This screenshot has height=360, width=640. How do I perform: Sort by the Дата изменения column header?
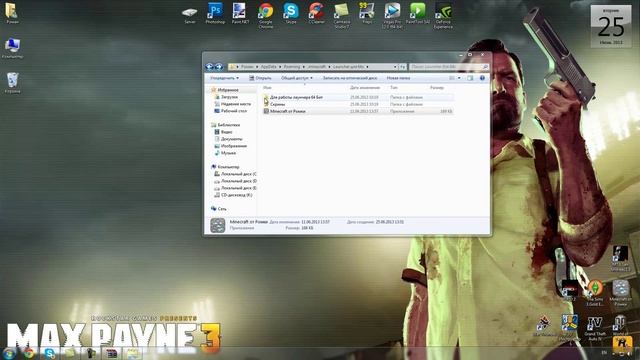[365, 88]
